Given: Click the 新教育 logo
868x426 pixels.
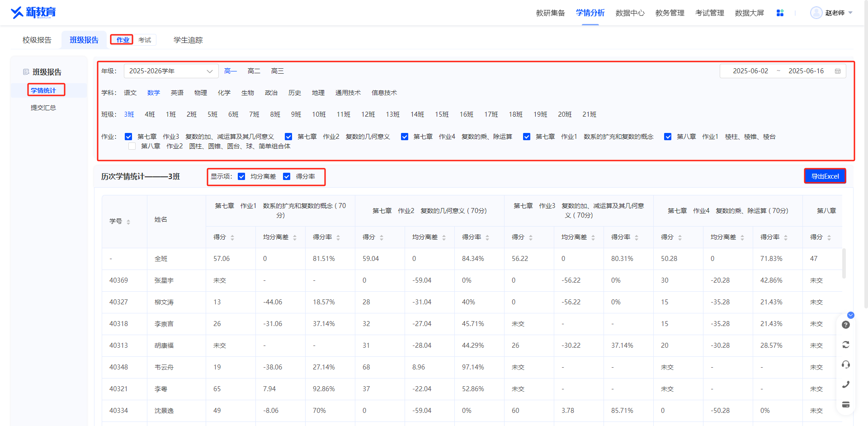Looking at the screenshot, I should point(33,12).
